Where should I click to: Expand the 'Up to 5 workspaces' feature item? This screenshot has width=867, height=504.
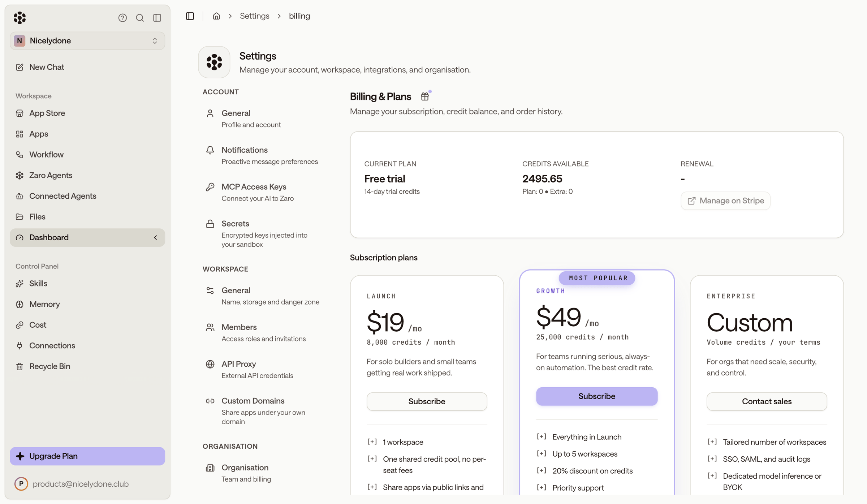coord(541,453)
